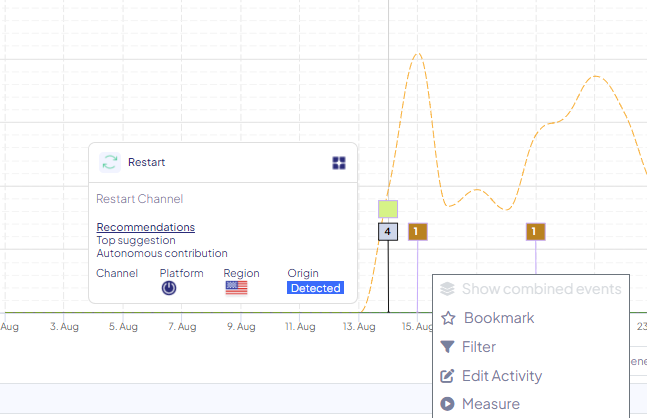Select Filter in the context menu
The image size is (647, 418).
click(478, 347)
